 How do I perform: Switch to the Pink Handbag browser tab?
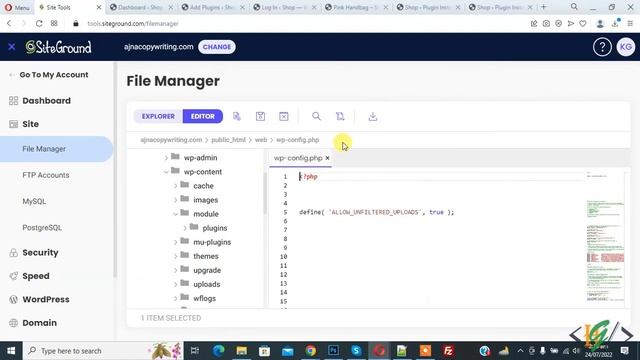(357, 7)
